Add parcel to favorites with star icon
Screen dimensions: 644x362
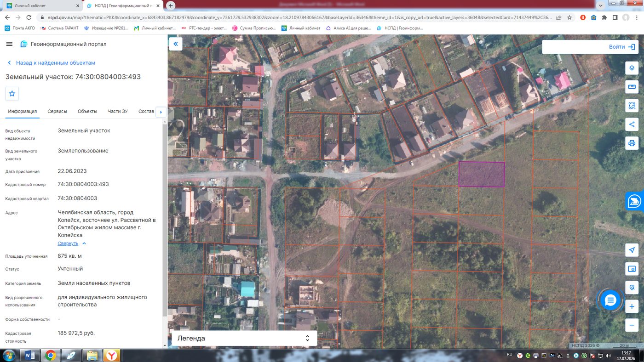point(12,93)
